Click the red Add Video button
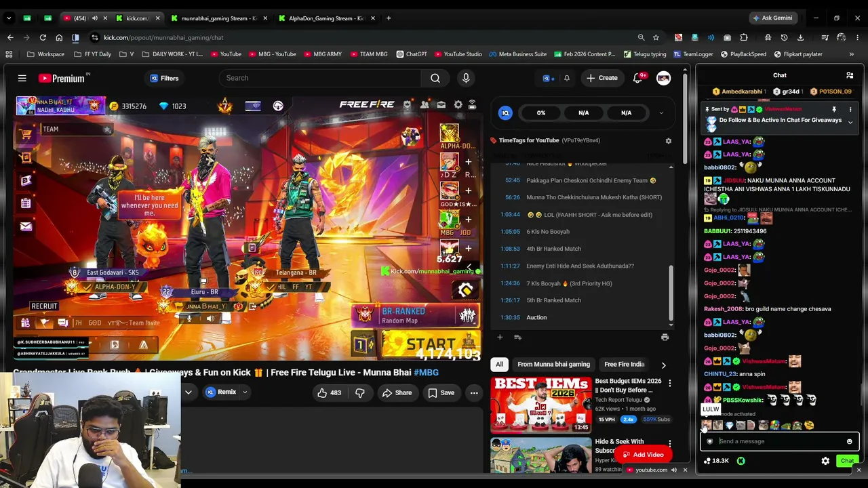This screenshot has height=488, width=868. point(644,455)
